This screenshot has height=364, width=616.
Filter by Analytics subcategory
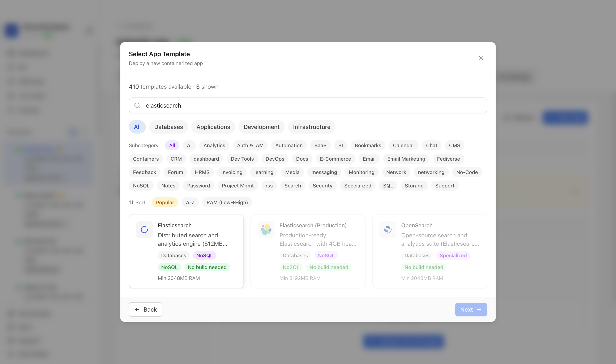[x=214, y=146]
